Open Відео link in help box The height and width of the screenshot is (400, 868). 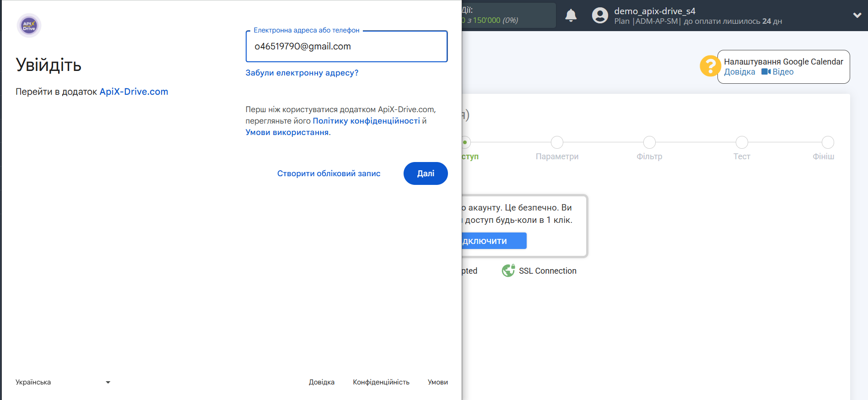783,72
